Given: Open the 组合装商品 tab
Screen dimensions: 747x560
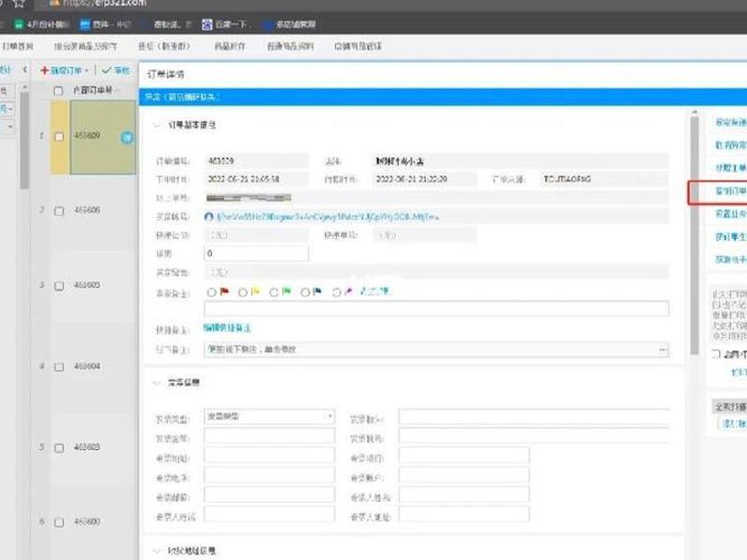Looking at the screenshot, I should 85,46.
